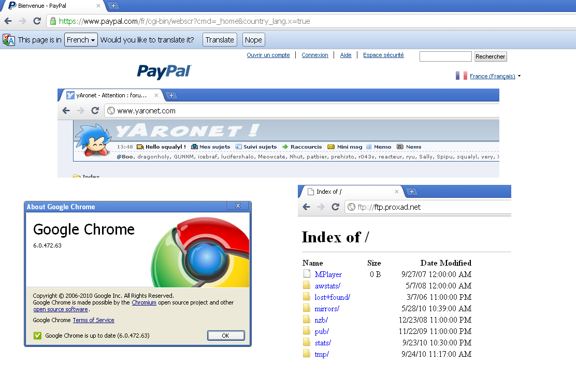Viewport: 576px width, 392px height.
Task: Open a new tab next to PayPal tab
Action: pos(113,6)
